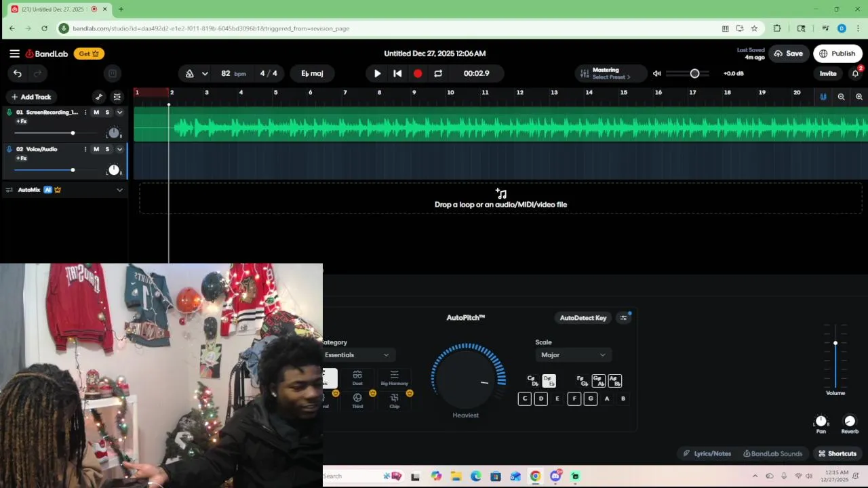The height and width of the screenshot is (488, 868).
Task: Toggle loop cycle mode
Action: point(438,73)
